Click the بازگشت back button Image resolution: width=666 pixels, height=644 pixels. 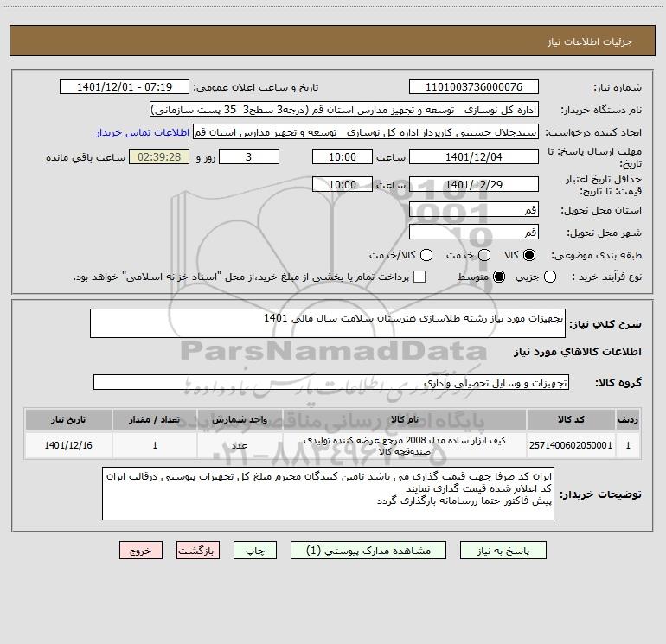click(198, 551)
